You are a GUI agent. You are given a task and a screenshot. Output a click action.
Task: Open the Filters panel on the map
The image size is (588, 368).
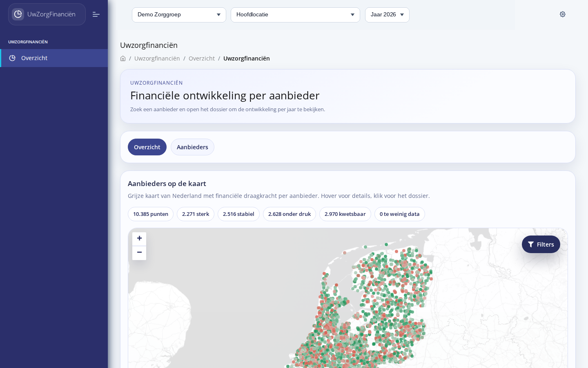pyautogui.click(x=541, y=245)
